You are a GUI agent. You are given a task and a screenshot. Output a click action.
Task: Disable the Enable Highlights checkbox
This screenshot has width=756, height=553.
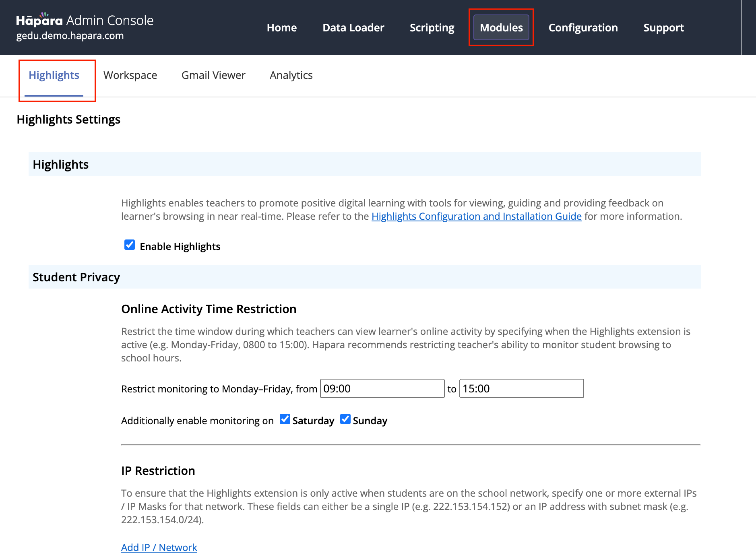(x=129, y=245)
